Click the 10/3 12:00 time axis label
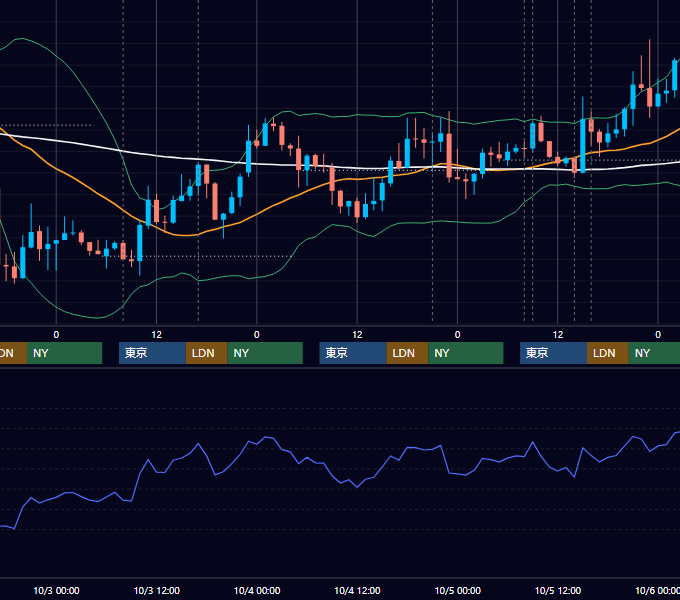This screenshot has height=600, width=680. coord(157,590)
